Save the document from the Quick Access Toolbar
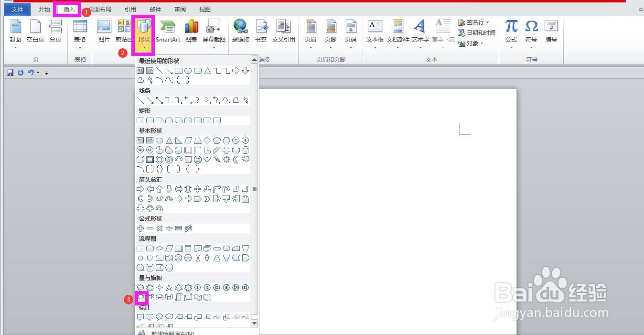The image size is (644, 335). click(x=10, y=72)
